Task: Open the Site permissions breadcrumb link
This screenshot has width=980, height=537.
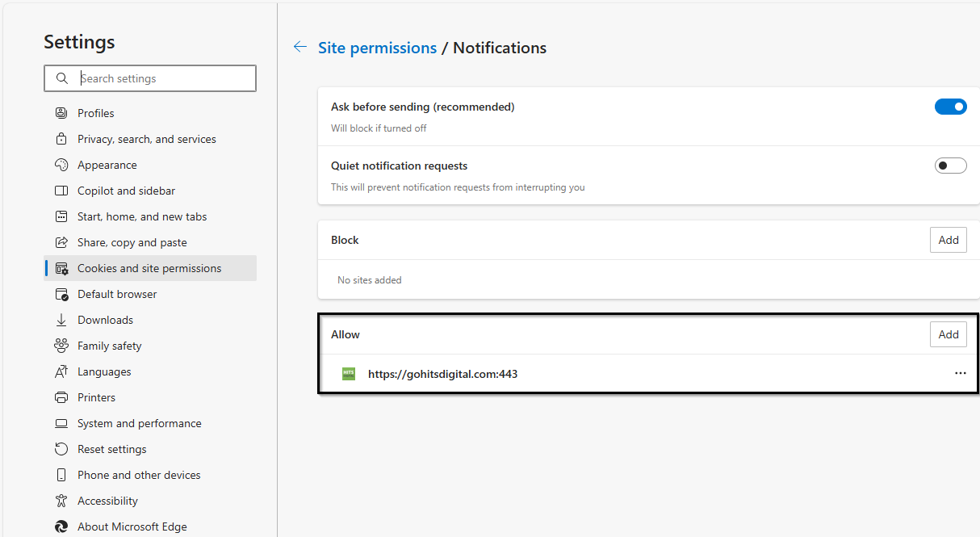Action: click(377, 48)
